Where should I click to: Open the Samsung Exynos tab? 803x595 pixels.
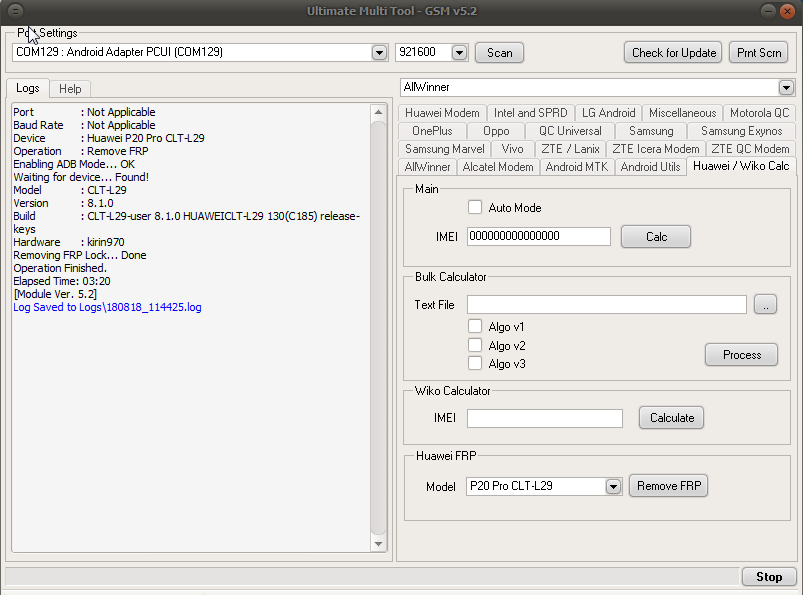click(x=741, y=131)
